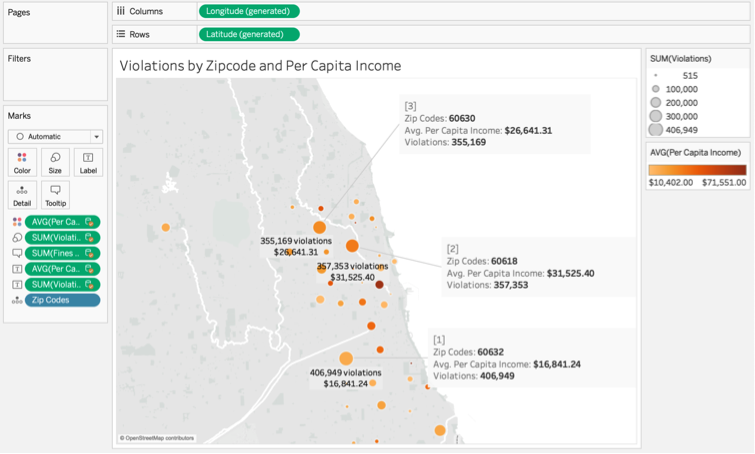755x454 pixels.
Task: Click the detail icon beside Zip Codes pill
Action: pos(17,300)
